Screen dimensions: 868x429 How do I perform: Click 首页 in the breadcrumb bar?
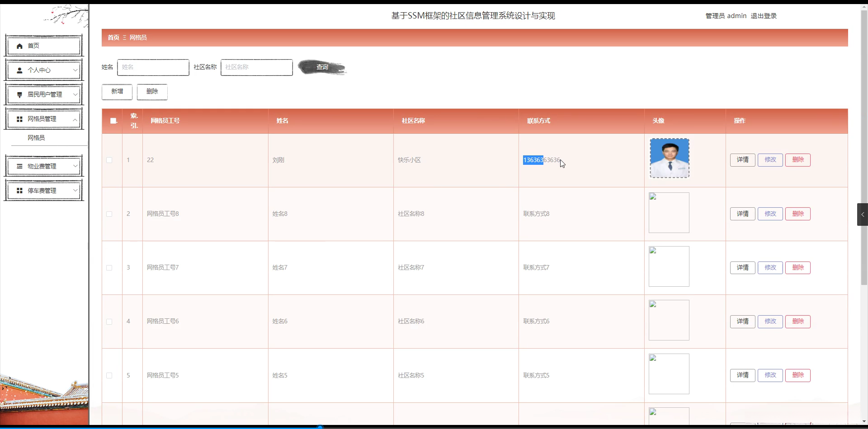(x=113, y=37)
